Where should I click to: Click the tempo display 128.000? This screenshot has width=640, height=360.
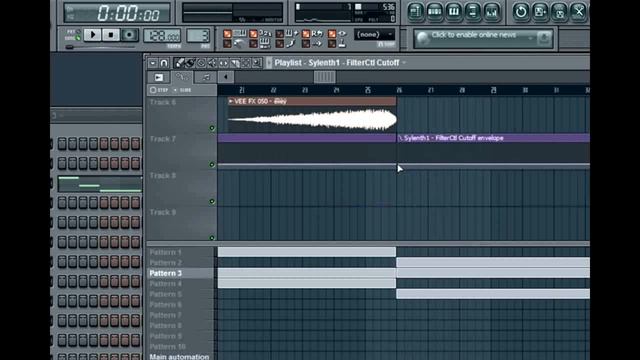tap(162, 36)
